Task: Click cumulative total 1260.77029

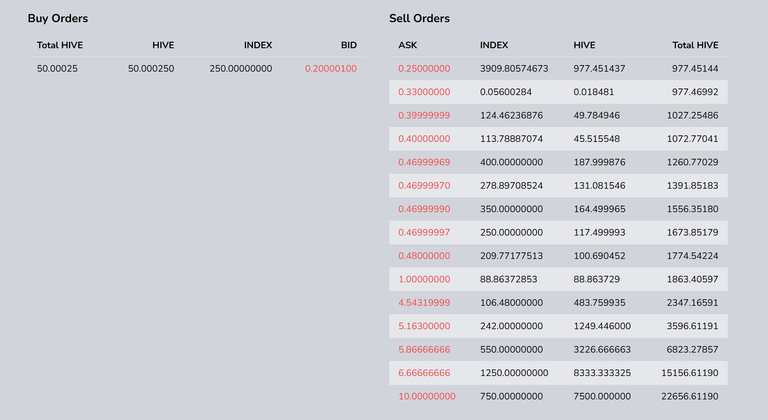Action: (693, 162)
